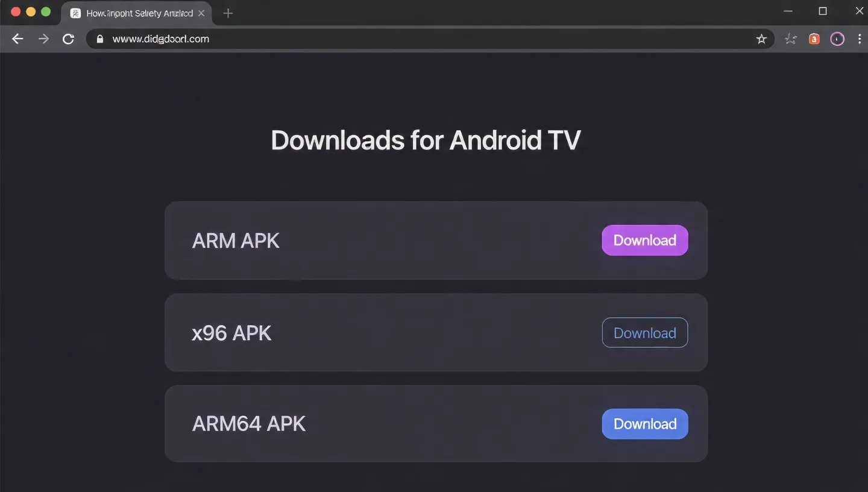
Task: Reload the current page
Action: pyautogui.click(x=68, y=39)
